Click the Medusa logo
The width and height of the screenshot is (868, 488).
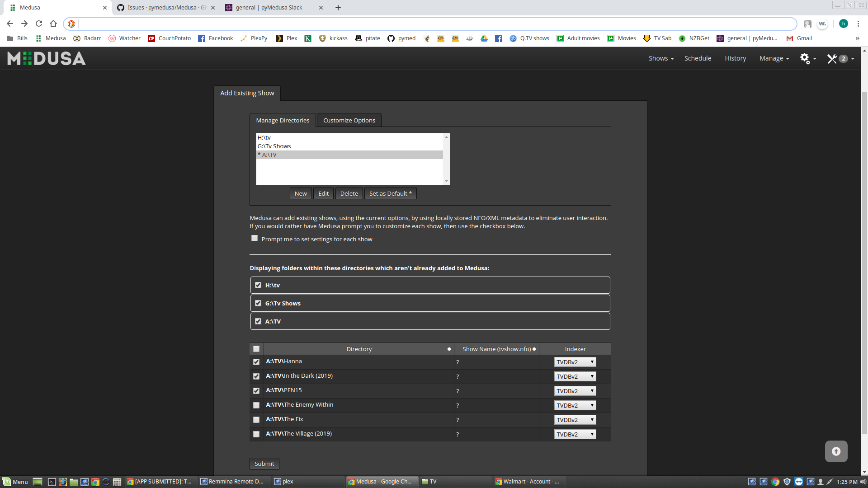[46, 58]
